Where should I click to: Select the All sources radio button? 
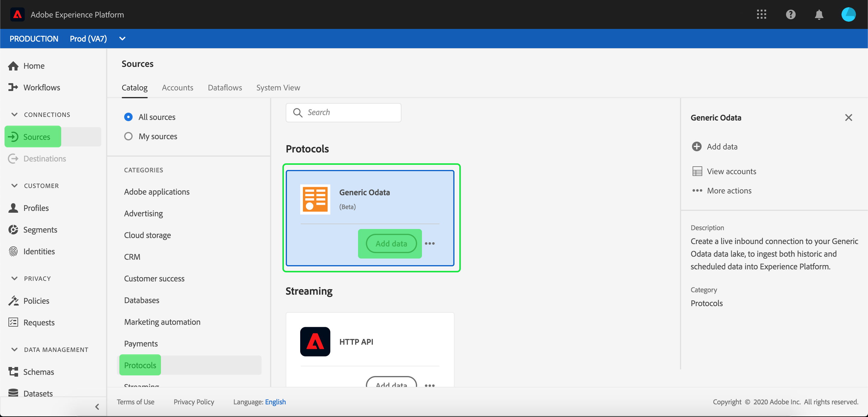point(128,117)
